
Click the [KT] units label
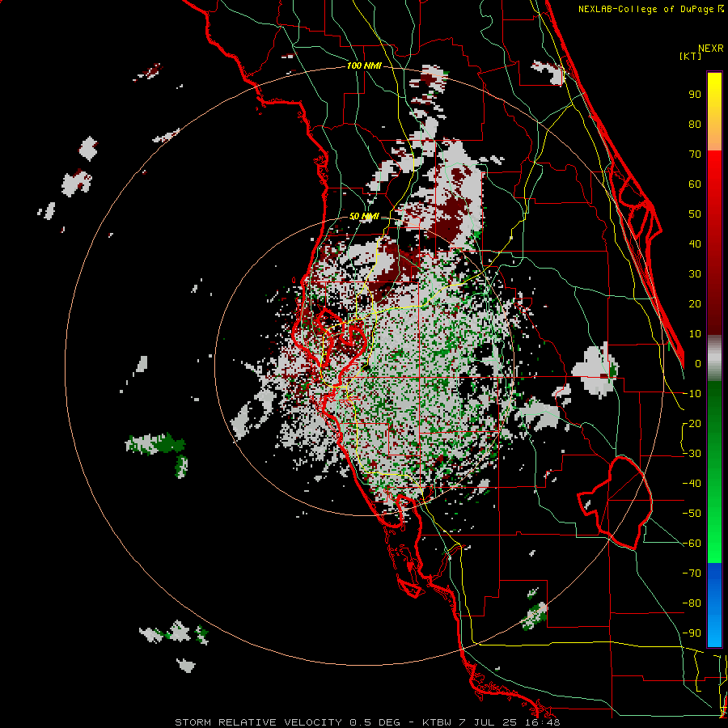[691, 56]
